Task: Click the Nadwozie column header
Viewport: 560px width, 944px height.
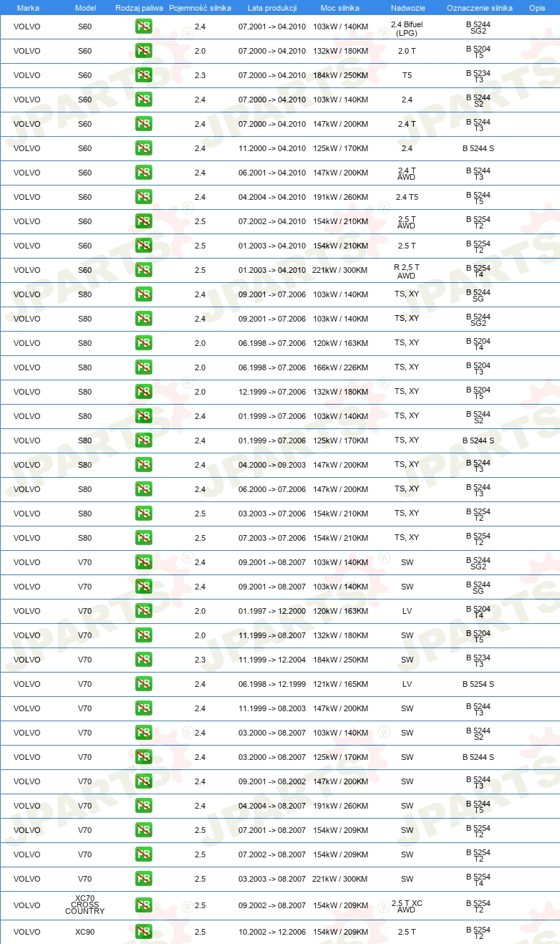Action: tap(407, 8)
